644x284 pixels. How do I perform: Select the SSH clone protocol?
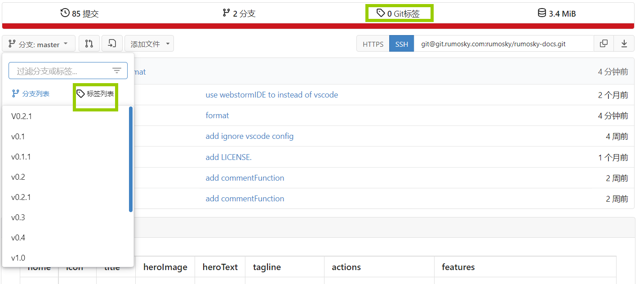pos(401,44)
